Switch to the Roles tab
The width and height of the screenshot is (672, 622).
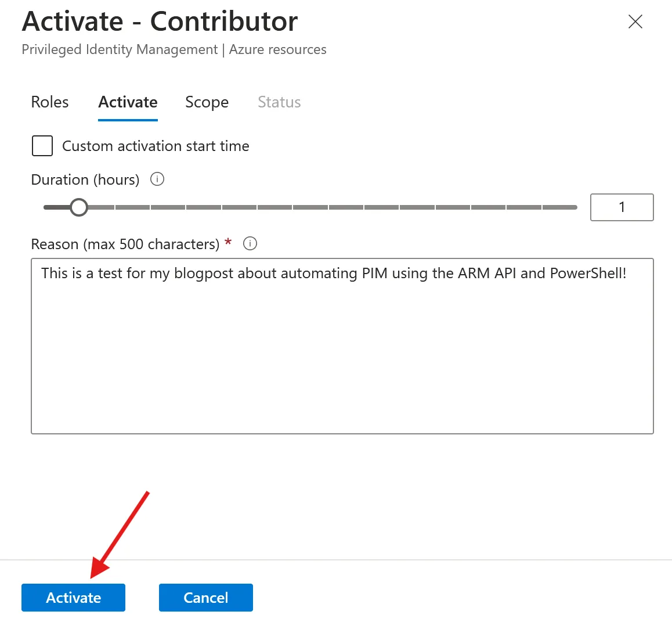coord(50,102)
